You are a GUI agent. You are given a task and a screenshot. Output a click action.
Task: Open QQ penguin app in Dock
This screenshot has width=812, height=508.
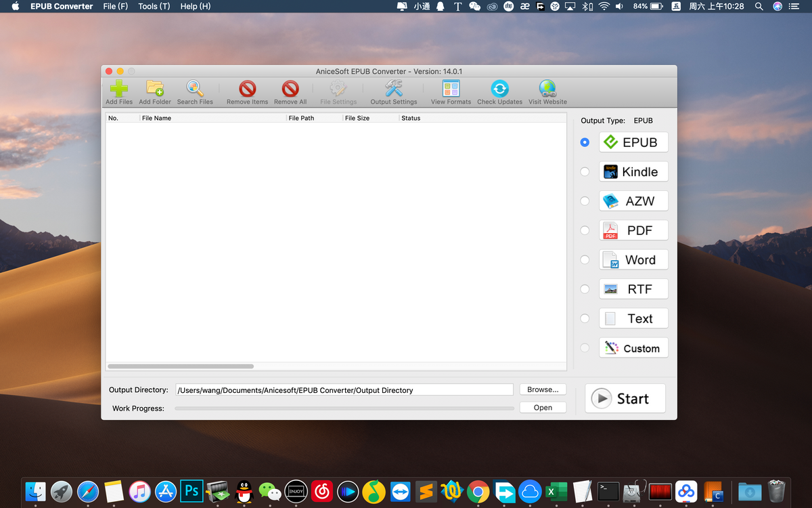(x=244, y=491)
